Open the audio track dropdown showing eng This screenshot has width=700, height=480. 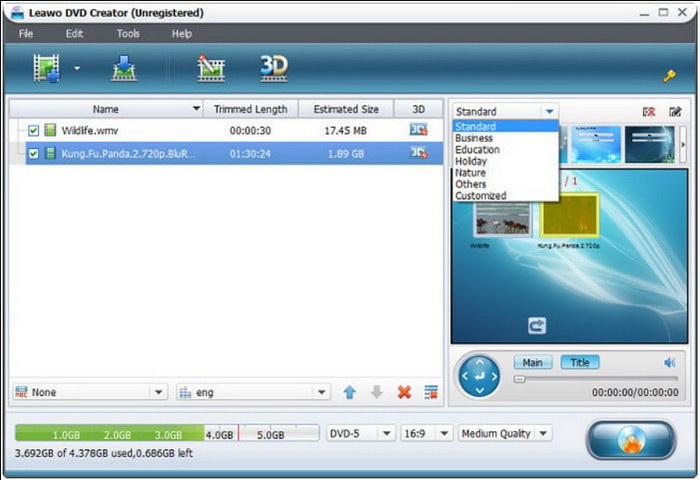point(252,392)
